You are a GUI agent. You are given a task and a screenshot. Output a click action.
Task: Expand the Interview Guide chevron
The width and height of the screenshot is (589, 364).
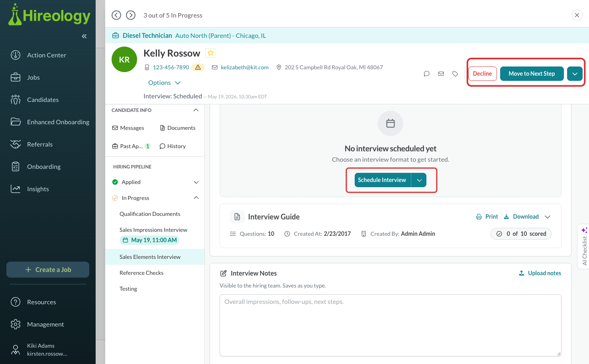548,217
